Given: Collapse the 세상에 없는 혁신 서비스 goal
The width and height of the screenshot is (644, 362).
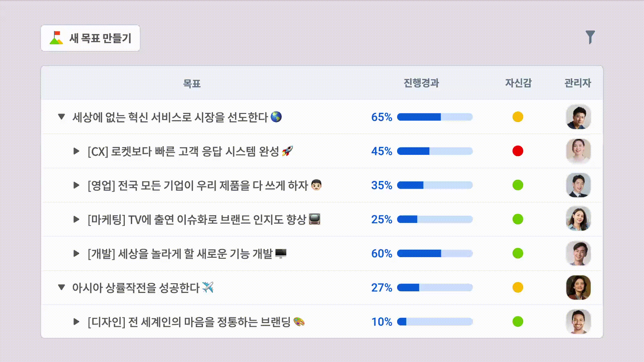Looking at the screenshot, I should click(61, 117).
